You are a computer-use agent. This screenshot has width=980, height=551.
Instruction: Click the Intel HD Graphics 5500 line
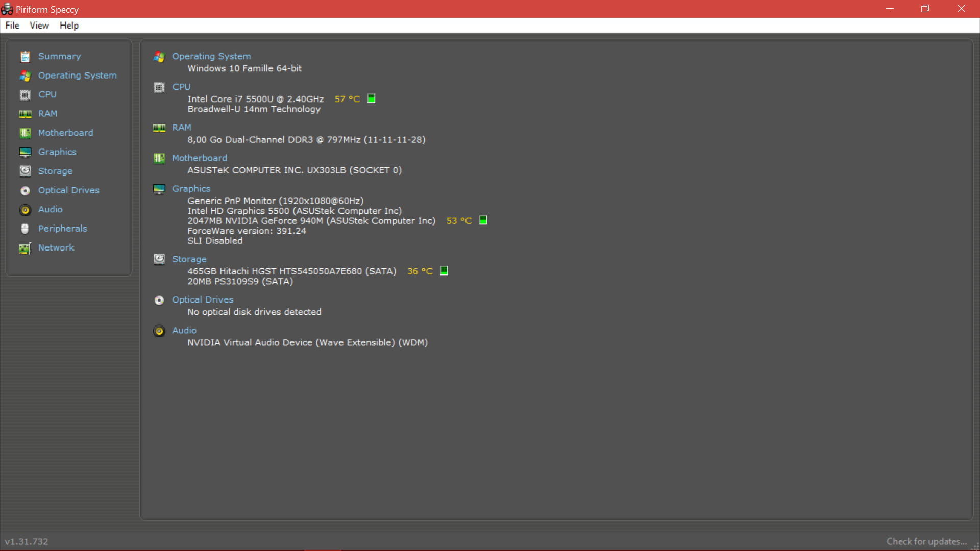pos(295,211)
